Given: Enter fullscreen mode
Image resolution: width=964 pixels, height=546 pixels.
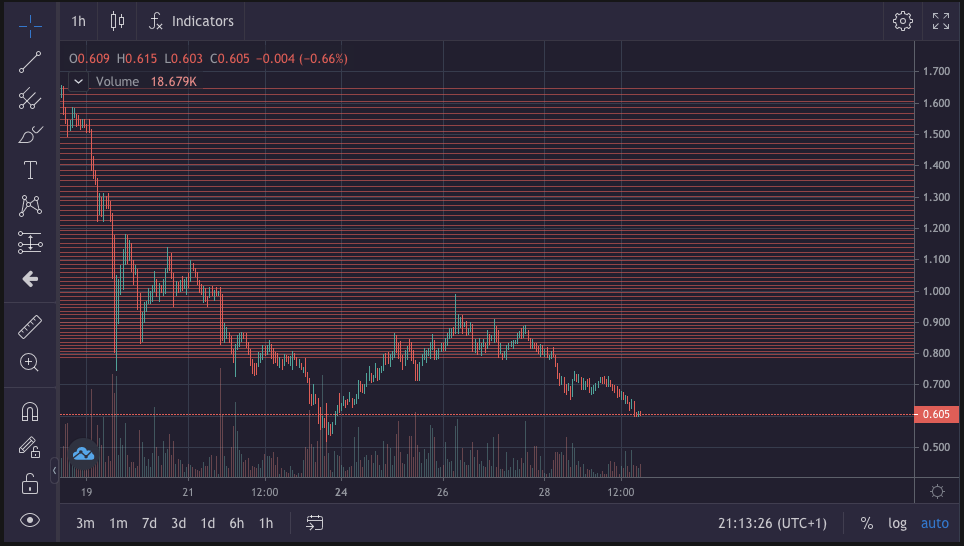Looking at the screenshot, I should point(941,21).
